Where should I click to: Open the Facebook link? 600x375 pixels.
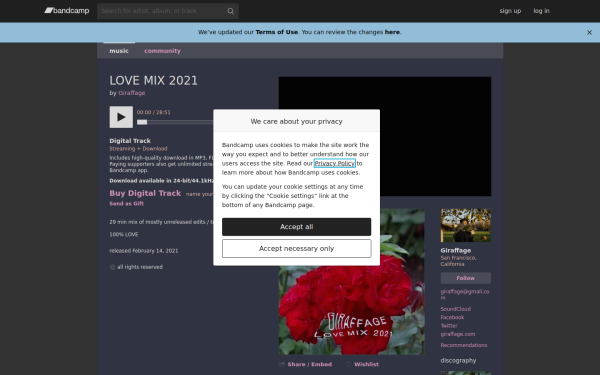(452, 317)
